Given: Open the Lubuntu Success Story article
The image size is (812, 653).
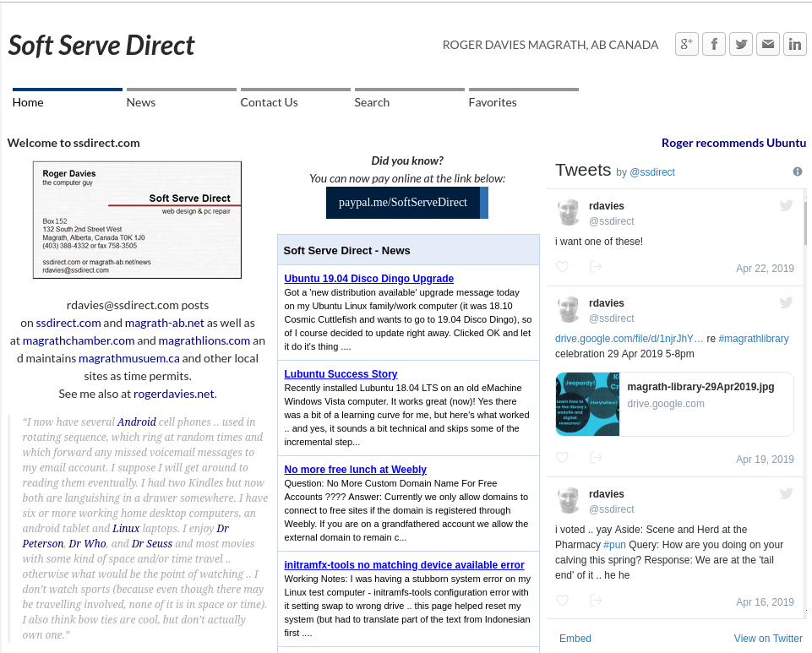Looking at the screenshot, I should click(341, 374).
